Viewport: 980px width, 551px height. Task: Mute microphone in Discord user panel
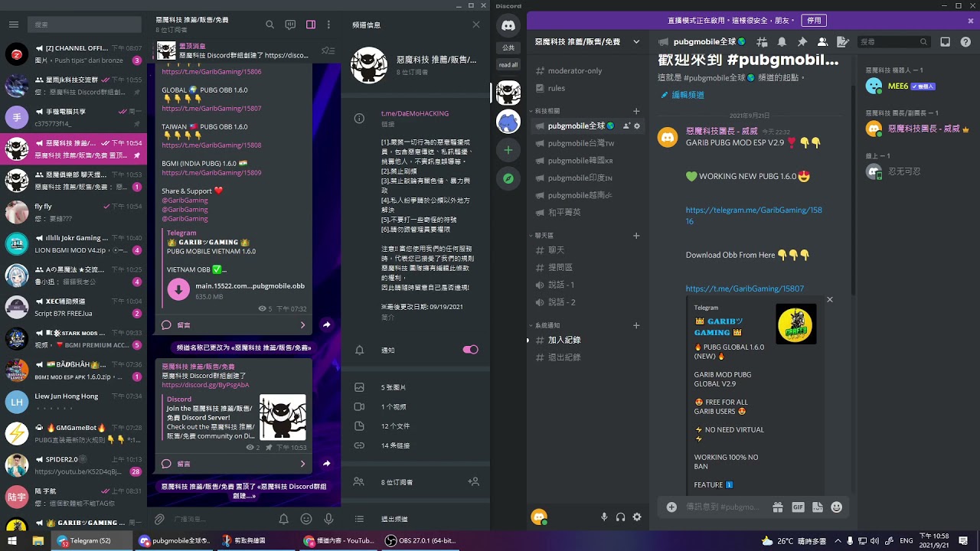(604, 517)
